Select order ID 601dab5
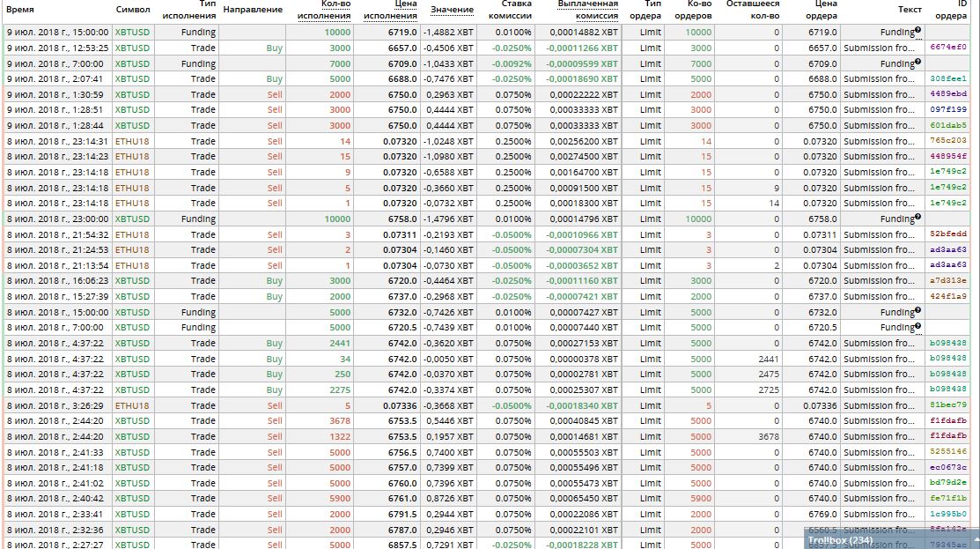The width and height of the screenshot is (980, 549). pos(948,125)
